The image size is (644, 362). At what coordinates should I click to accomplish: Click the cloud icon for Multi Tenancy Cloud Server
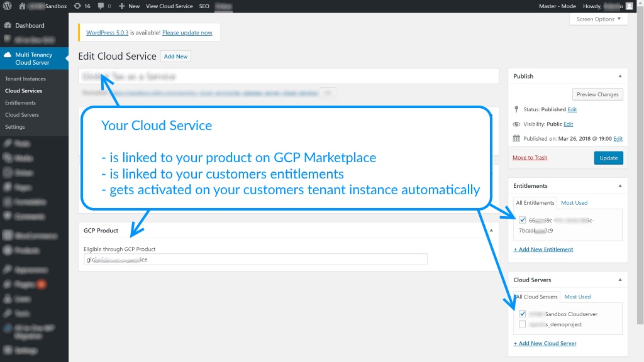pos(8,55)
